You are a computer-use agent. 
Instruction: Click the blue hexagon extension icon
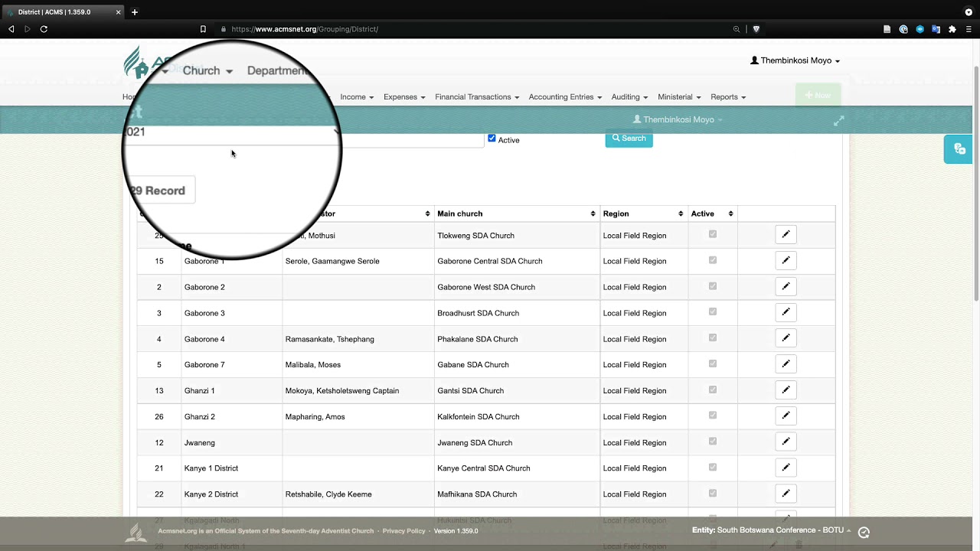pyautogui.click(x=920, y=29)
